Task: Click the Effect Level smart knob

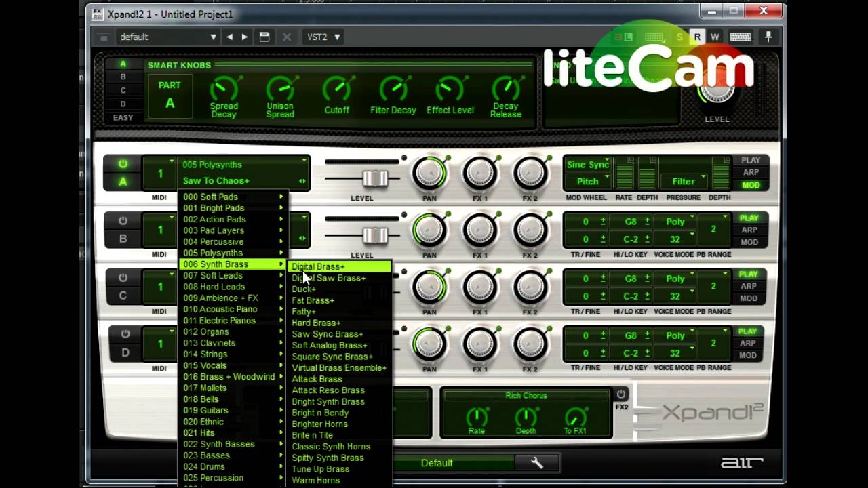Action: pyautogui.click(x=450, y=89)
